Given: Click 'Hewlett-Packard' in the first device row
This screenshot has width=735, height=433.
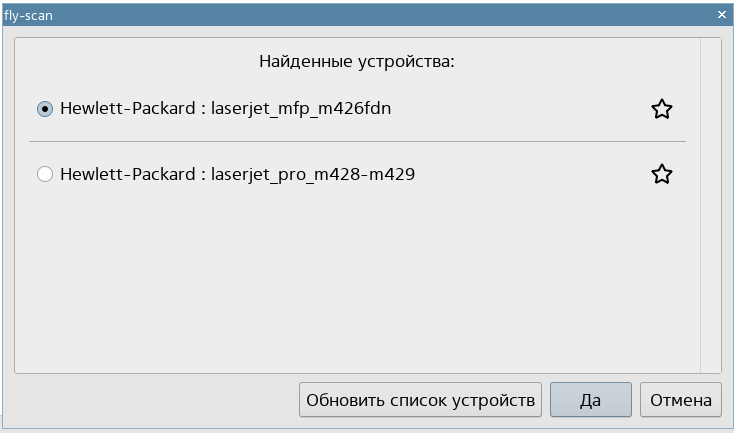Looking at the screenshot, I should click(127, 109).
